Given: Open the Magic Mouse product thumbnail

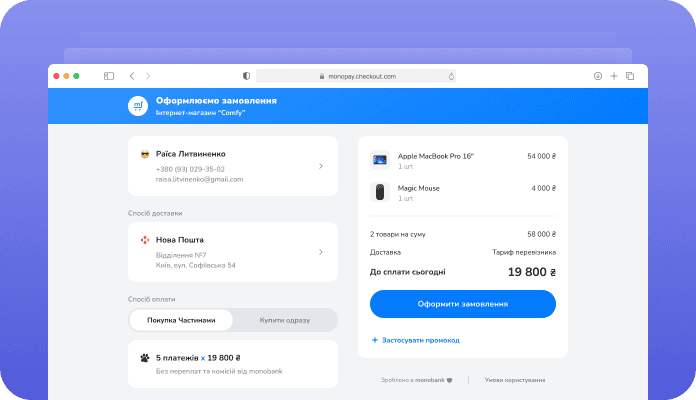Looking at the screenshot, I should tap(380, 192).
